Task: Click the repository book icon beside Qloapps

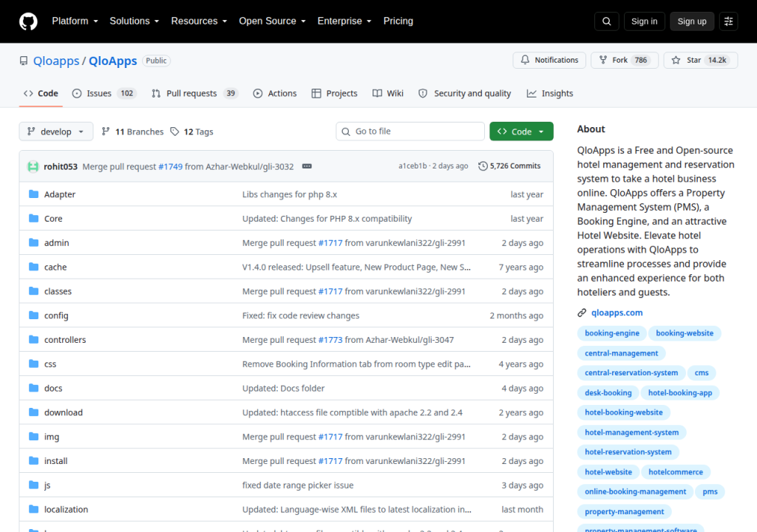Action: [x=24, y=61]
